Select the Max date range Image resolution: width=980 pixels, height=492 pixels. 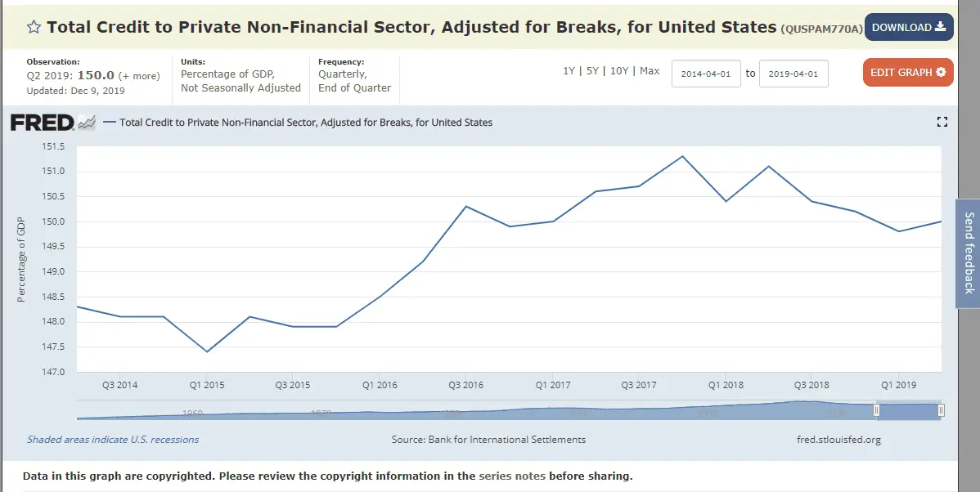point(650,71)
